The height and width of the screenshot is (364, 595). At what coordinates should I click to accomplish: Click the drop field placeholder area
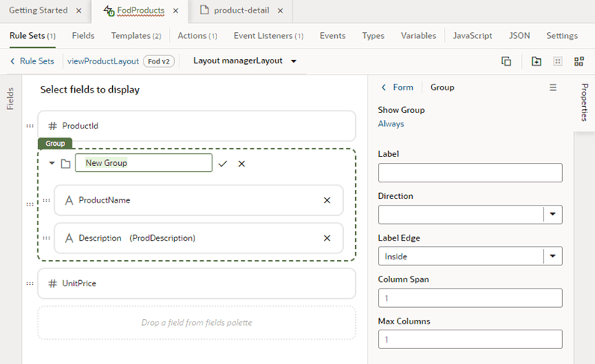(x=197, y=323)
